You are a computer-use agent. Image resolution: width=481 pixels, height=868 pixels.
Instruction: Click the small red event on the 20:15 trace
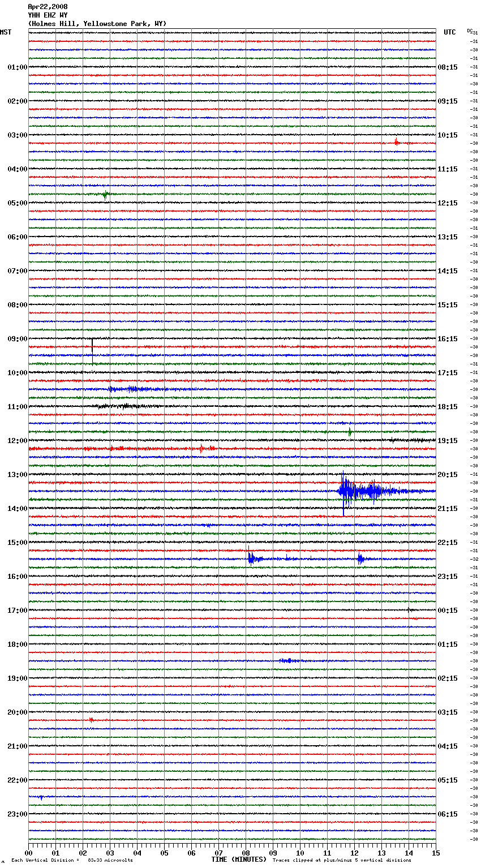(x=91, y=720)
